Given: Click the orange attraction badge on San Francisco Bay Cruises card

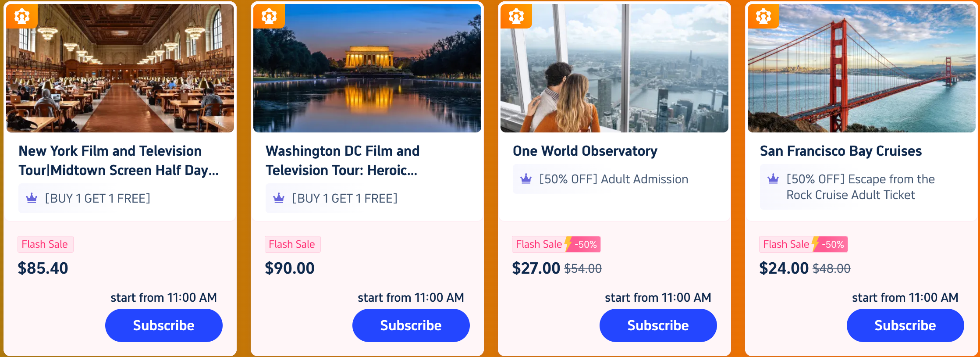Looking at the screenshot, I should [x=763, y=17].
